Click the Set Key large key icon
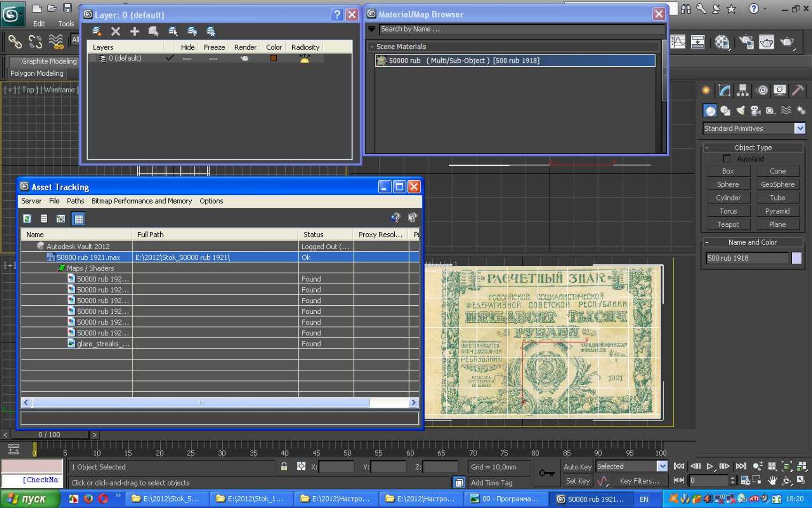The image size is (812, 508). (547, 473)
